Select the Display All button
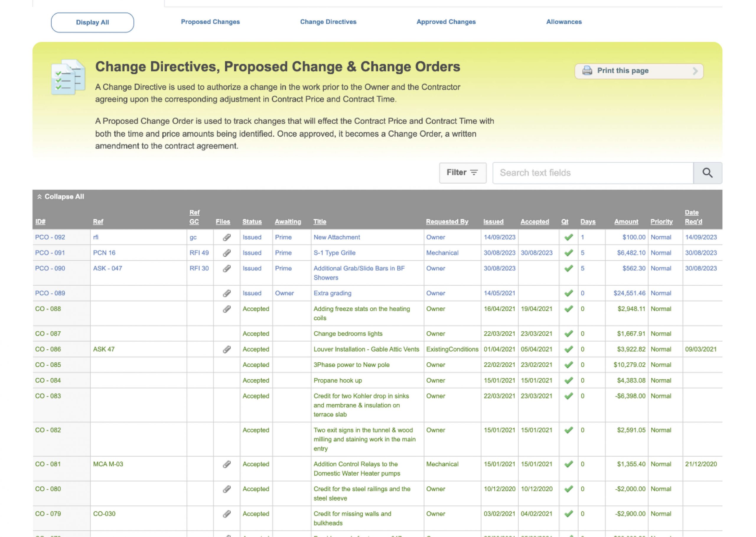The height and width of the screenshot is (537, 756). (92, 22)
